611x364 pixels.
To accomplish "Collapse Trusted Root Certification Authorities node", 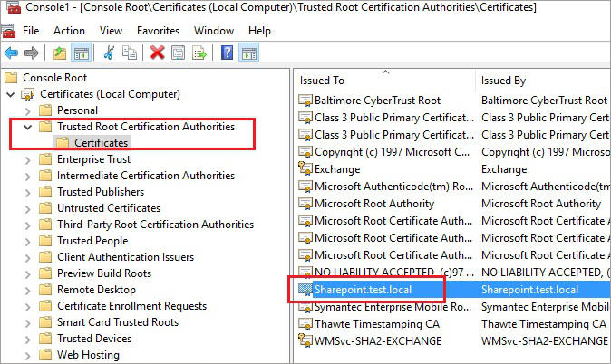I will tap(28, 127).
